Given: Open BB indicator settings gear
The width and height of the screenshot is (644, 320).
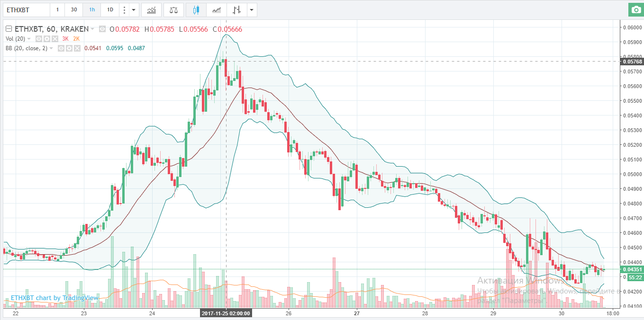Looking at the screenshot, I should click(x=69, y=48).
